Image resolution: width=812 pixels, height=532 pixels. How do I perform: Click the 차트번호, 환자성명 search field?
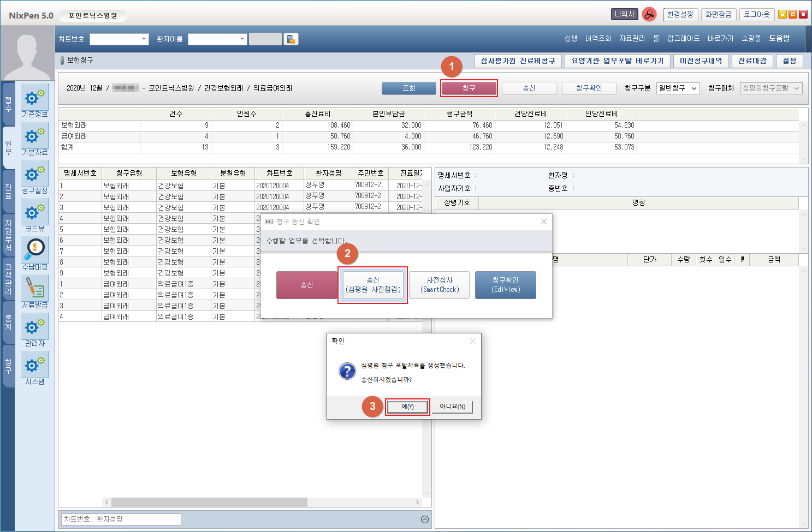click(x=120, y=519)
